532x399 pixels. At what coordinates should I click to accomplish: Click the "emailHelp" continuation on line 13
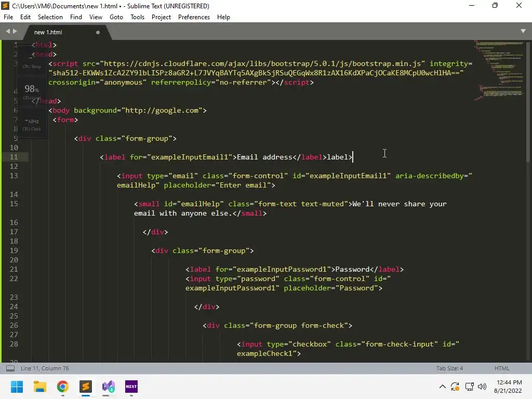pyautogui.click(x=138, y=185)
